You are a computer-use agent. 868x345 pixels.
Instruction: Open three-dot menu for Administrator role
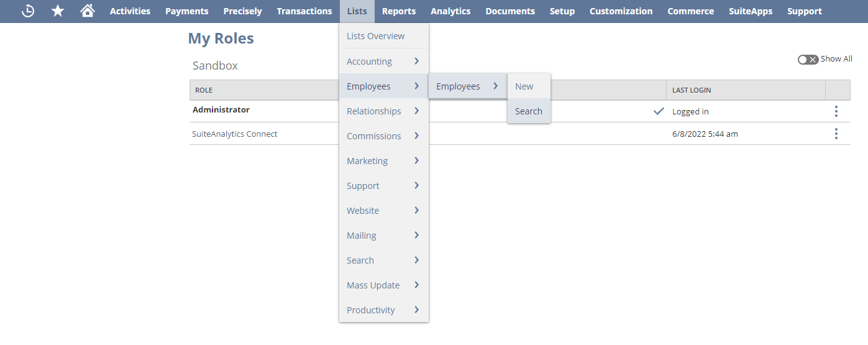point(836,111)
